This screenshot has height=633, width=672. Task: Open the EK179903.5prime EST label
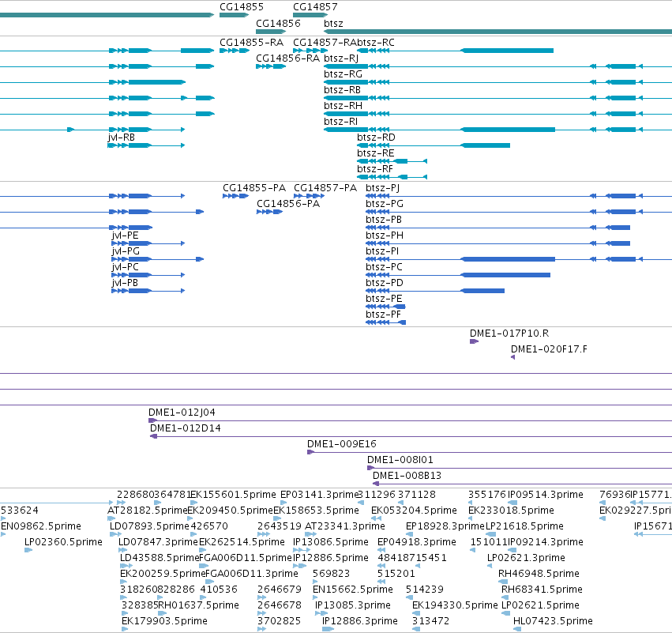click(164, 621)
